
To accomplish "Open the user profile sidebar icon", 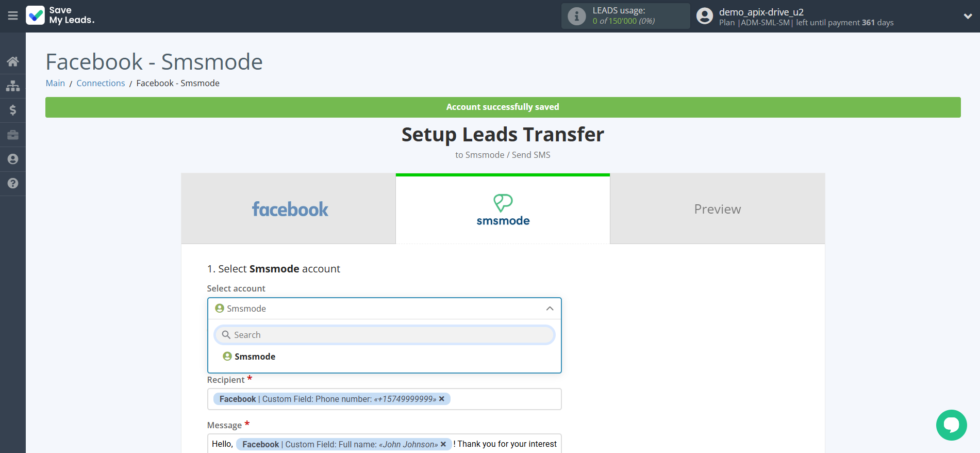I will [x=13, y=159].
